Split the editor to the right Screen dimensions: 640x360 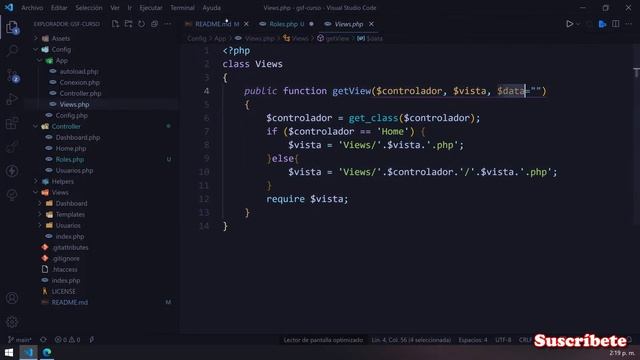pos(616,24)
